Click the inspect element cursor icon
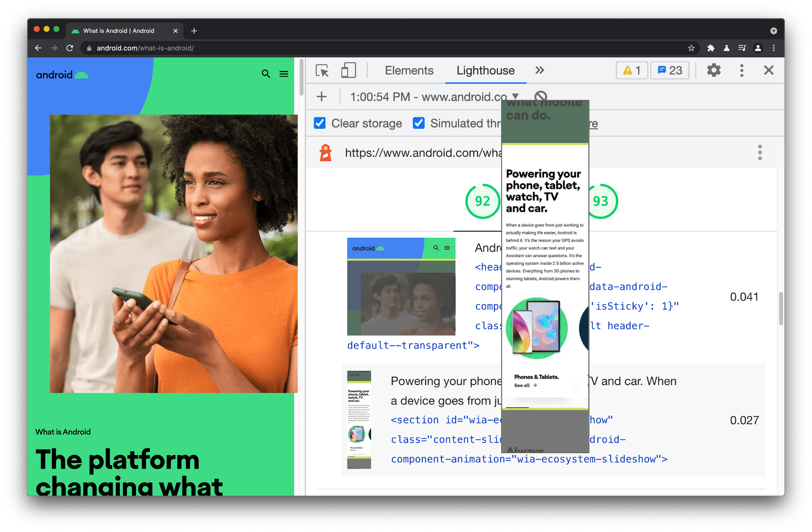812x532 pixels. tap(322, 70)
